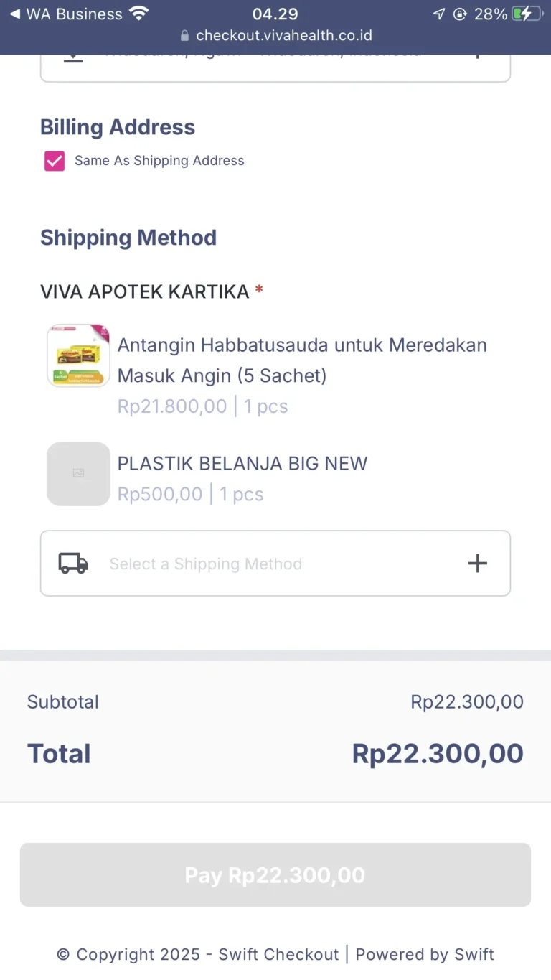The image size is (551, 980).
Task: Click the charging battery icon
Action: tap(527, 14)
